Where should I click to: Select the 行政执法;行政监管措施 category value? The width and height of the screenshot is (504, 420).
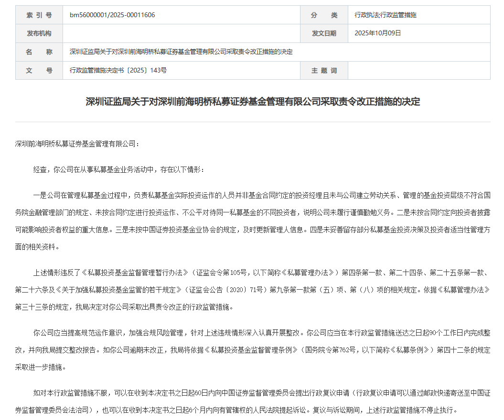(385, 15)
